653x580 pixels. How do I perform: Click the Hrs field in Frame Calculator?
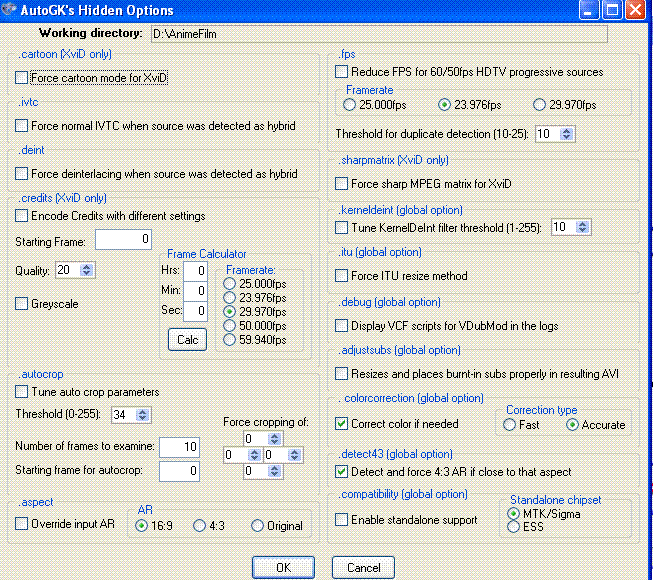(195, 271)
